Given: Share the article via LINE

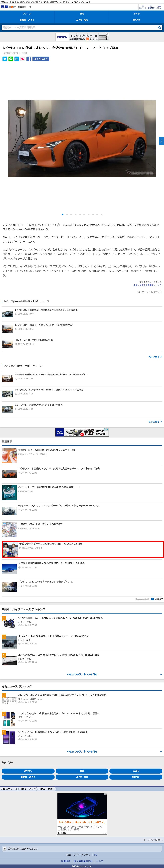Looking at the screenshot, I should point(11,59).
